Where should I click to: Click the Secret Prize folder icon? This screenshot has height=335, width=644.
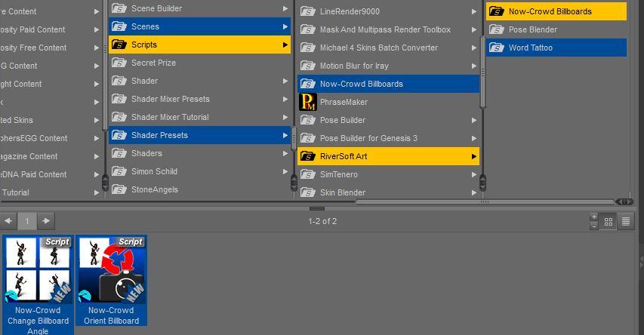point(119,63)
